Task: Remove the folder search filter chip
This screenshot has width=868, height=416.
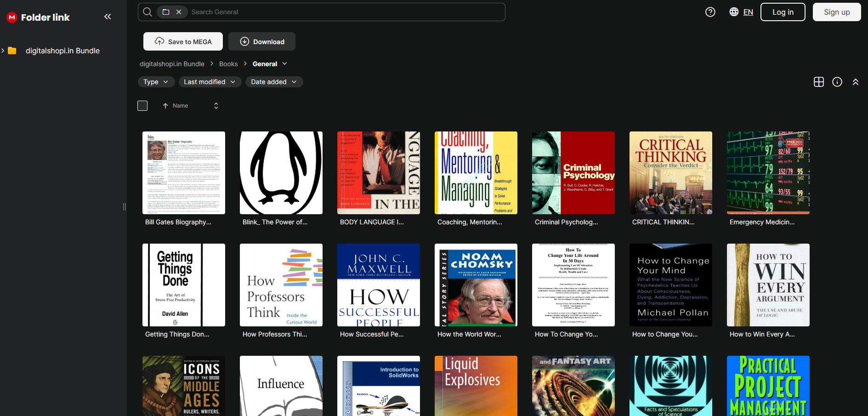Action: point(179,12)
